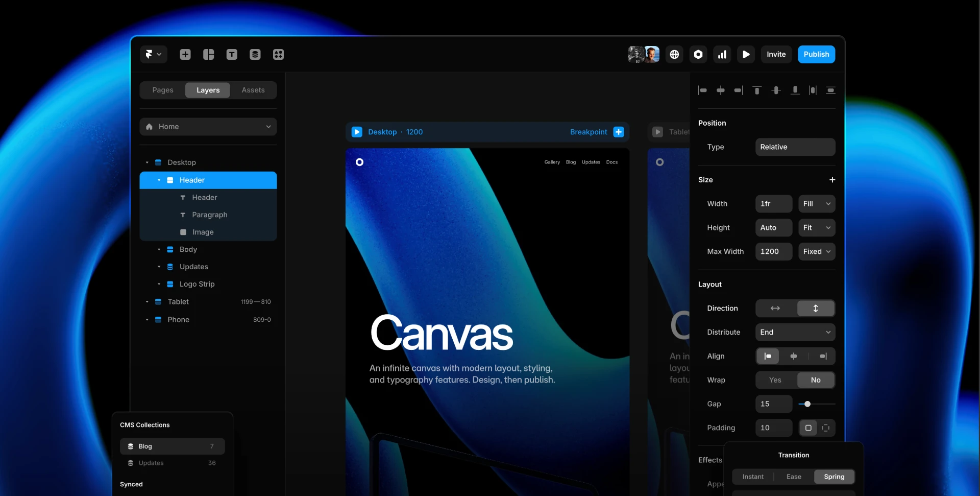Click the Layout frames tool icon

click(208, 54)
